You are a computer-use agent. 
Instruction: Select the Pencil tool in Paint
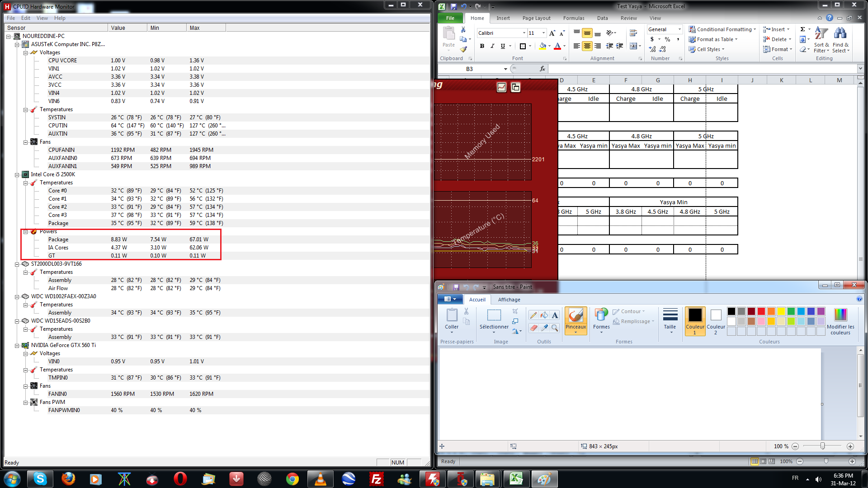coord(533,315)
